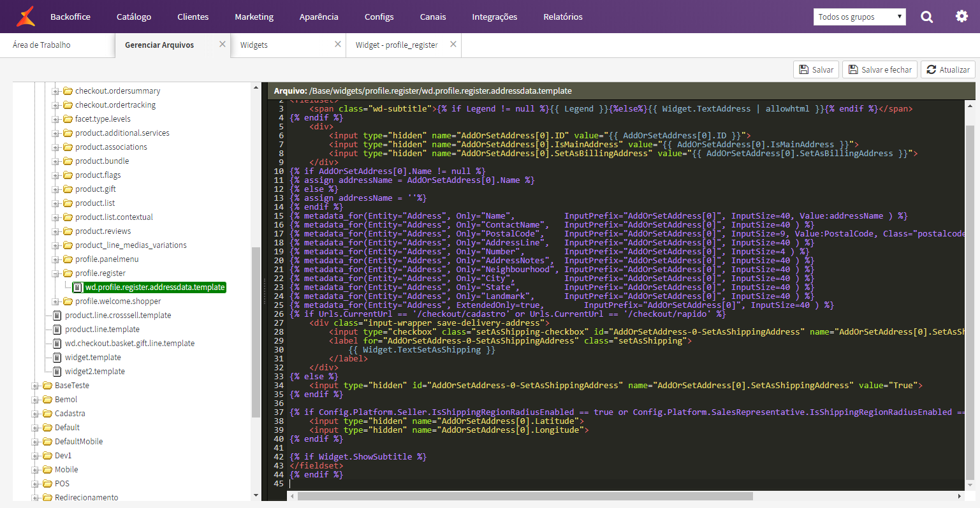Click the Salvar button

point(815,69)
